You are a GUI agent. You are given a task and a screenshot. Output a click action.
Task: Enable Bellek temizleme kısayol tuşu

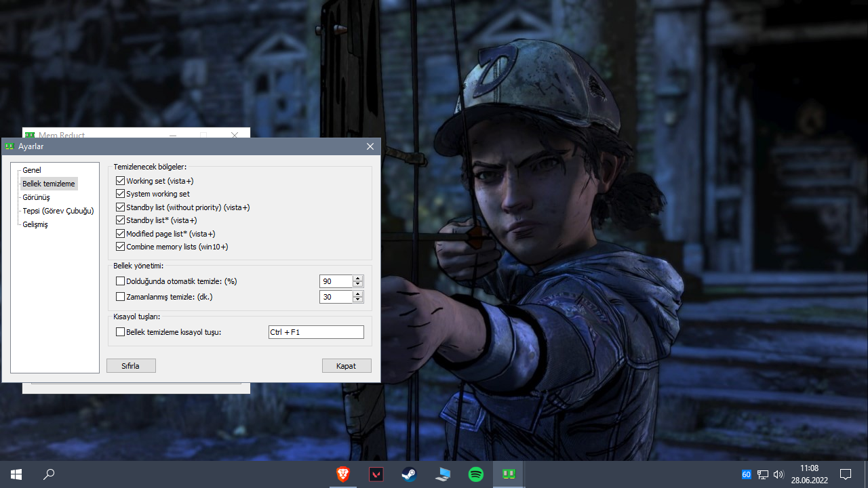click(121, 332)
